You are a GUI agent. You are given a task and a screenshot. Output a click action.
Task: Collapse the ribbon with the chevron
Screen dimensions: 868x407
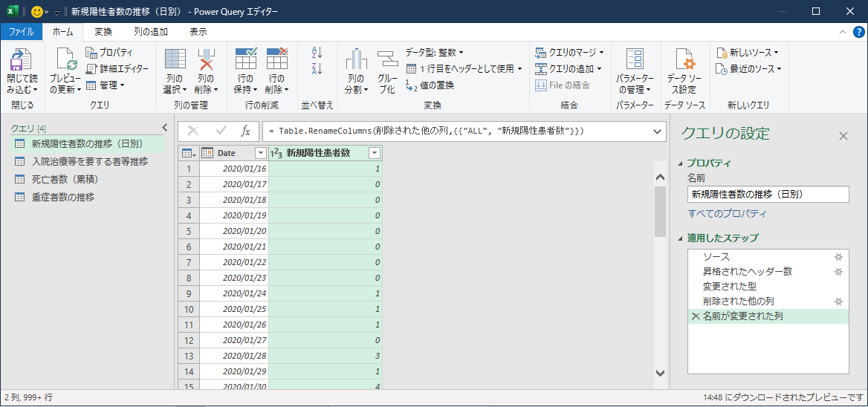(843, 32)
